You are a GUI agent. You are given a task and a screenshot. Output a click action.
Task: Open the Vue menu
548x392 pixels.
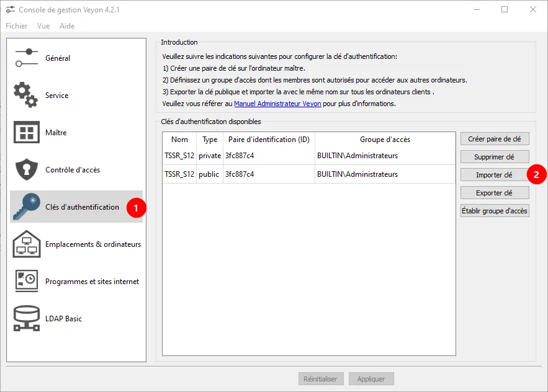(x=43, y=26)
